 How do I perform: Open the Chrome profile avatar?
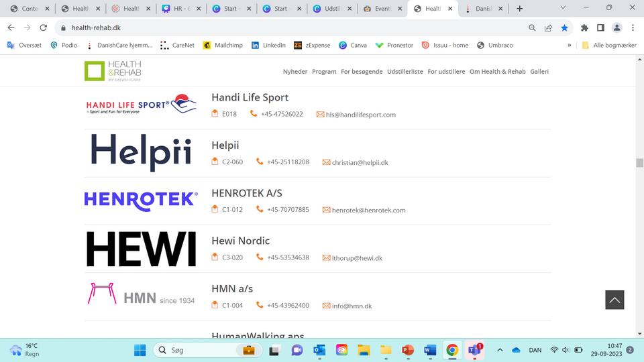point(617,27)
